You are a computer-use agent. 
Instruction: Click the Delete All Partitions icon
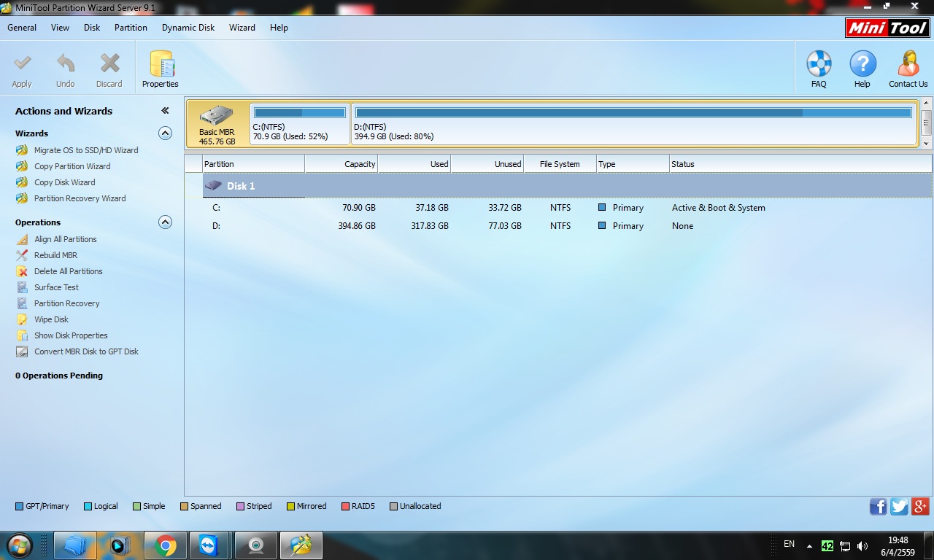coord(22,271)
